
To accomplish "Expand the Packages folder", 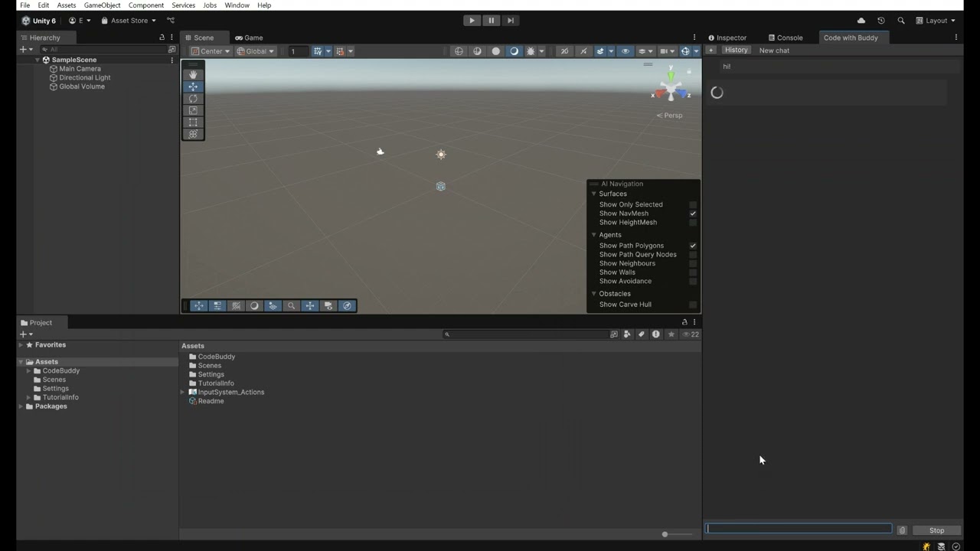I will (21, 406).
